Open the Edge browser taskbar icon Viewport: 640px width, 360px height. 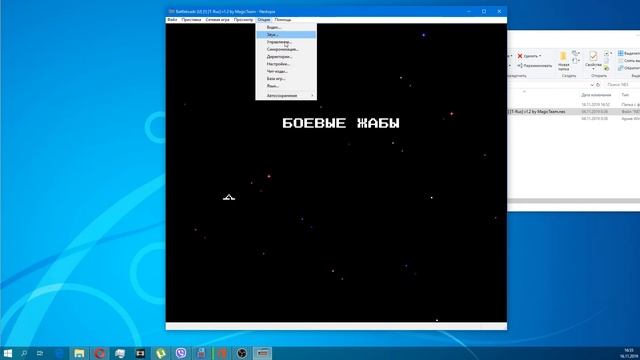(x=60, y=353)
